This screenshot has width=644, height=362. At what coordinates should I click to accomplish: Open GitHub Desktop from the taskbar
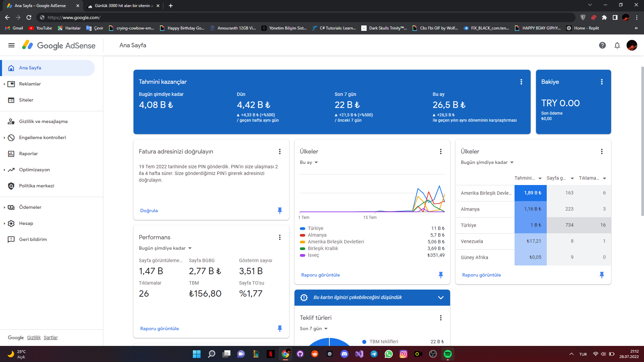pos(300,354)
